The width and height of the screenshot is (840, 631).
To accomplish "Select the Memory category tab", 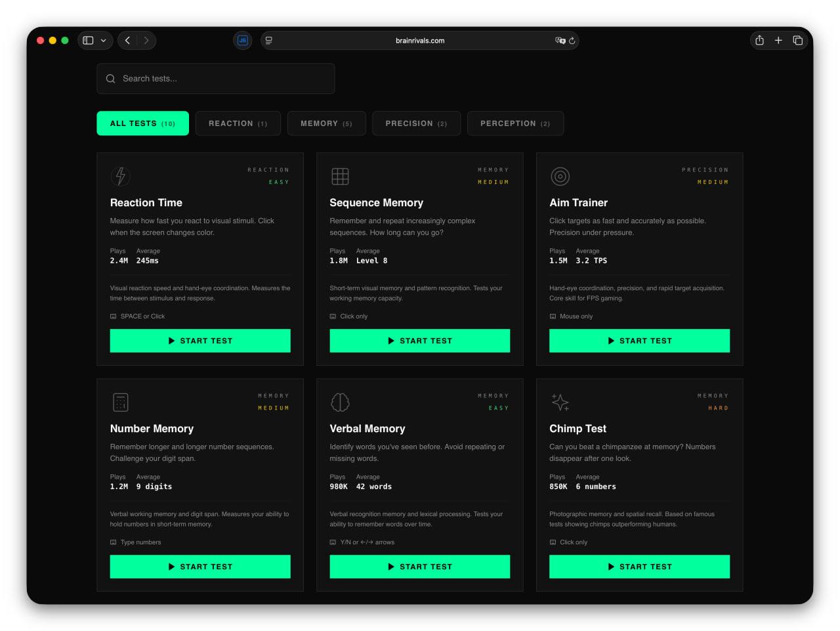I will coord(326,123).
